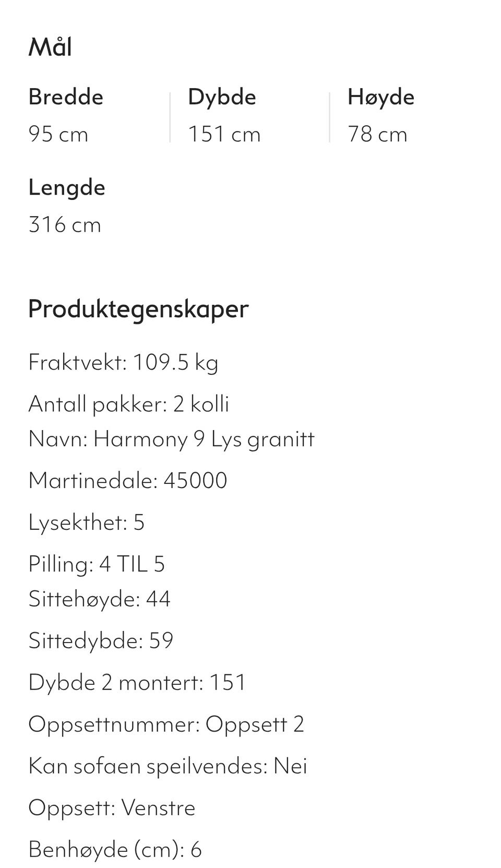Image resolution: width=501 pixels, height=868 pixels.
Task: Click the Pilling 4 TIL 5 line
Action: pyautogui.click(x=97, y=564)
